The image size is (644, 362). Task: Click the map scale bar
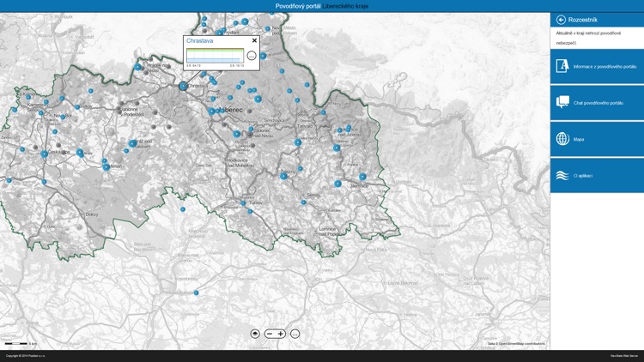click(16, 343)
